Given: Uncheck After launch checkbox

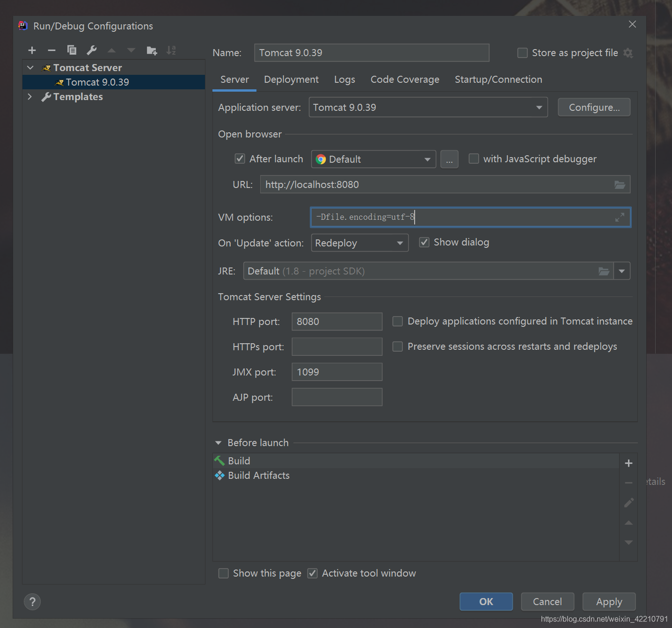Looking at the screenshot, I should click(x=240, y=159).
